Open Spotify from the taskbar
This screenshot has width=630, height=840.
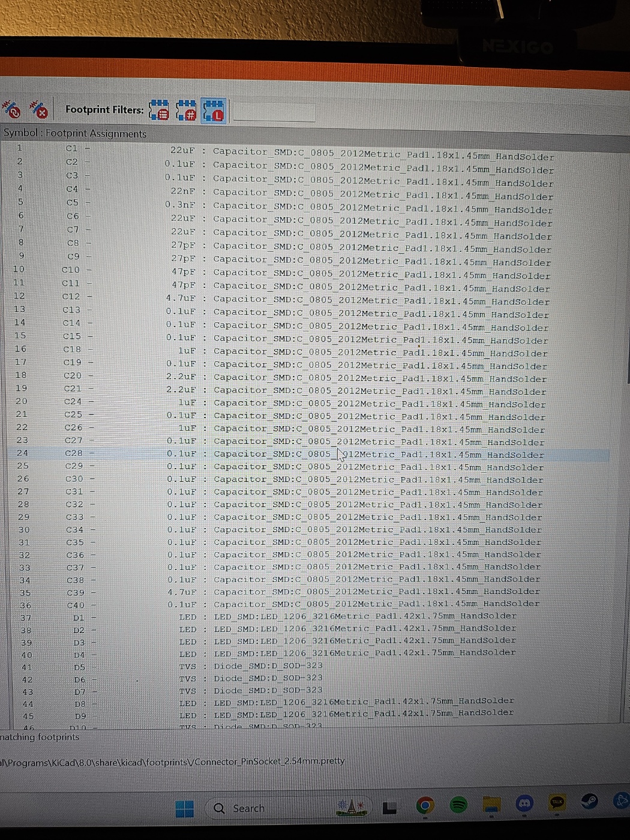[x=458, y=805]
